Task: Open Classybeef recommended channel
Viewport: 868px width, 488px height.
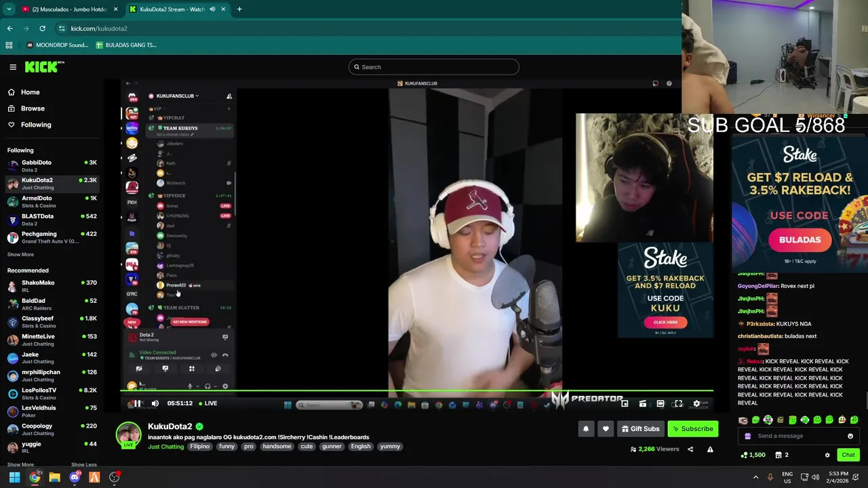Action: click(x=52, y=321)
